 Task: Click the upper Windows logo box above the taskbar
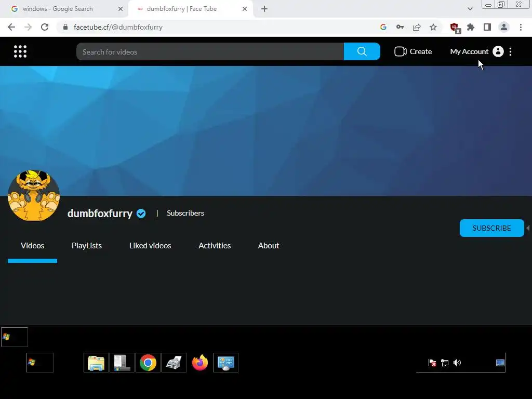[14, 337]
